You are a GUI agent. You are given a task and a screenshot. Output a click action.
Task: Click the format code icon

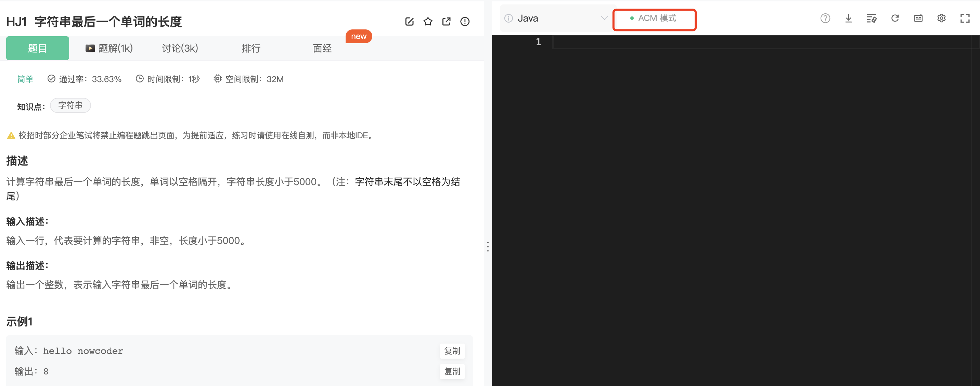(x=871, y=18)
